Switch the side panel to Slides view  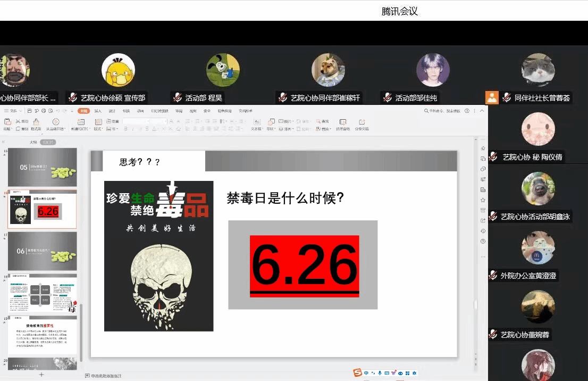pyautogui.click(x=48, y=142)
